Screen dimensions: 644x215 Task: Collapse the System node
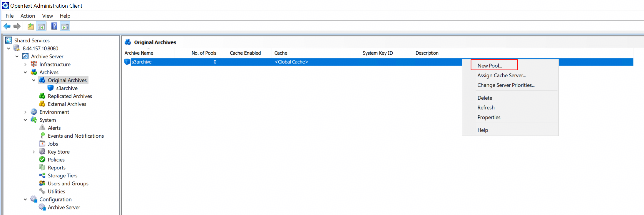(25, 120)
